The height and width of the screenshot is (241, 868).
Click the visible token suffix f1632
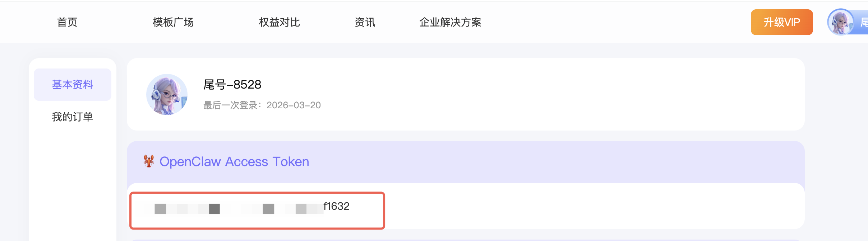tap(336, 206)
